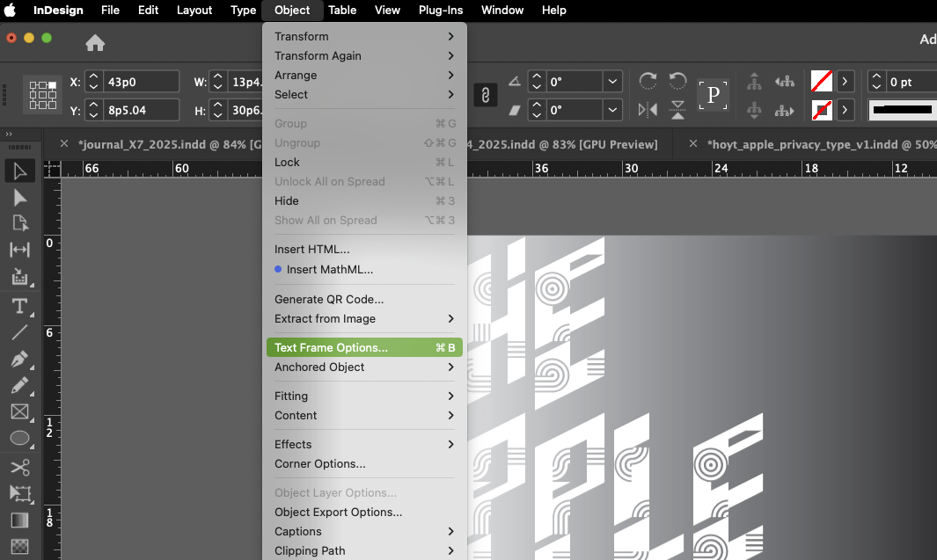Image resolution: width=937 pixels, height=560 pixels.
Task: Select the Pen tool
Action: point(19,359)
